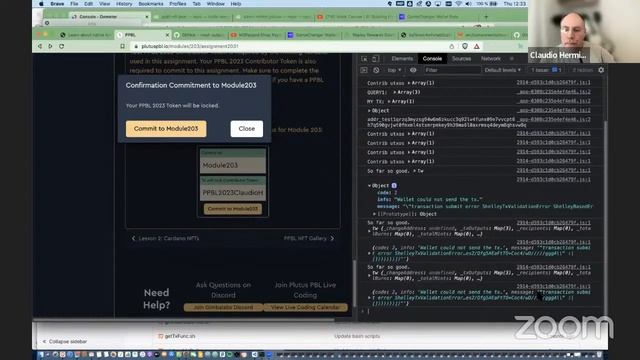Click View Live Coding Calendar button
The width and height of the screenshot is (640, 360).
click(x=305, y=307)
